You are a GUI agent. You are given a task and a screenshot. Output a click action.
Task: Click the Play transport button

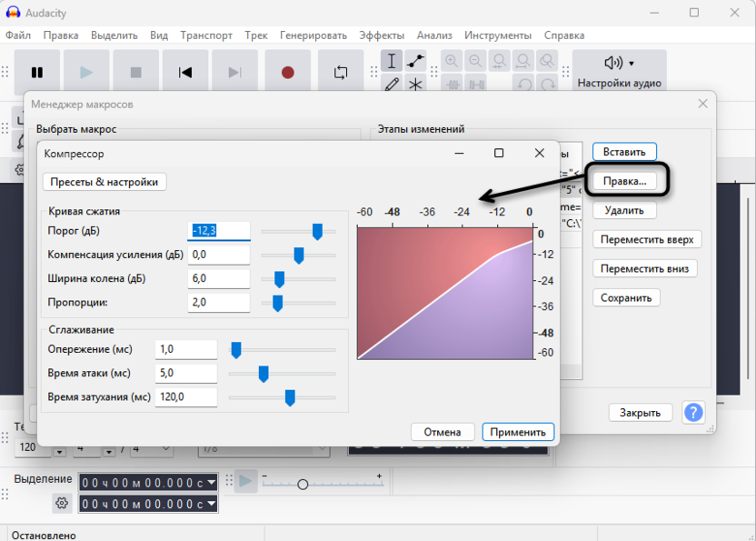pos(87,73)
